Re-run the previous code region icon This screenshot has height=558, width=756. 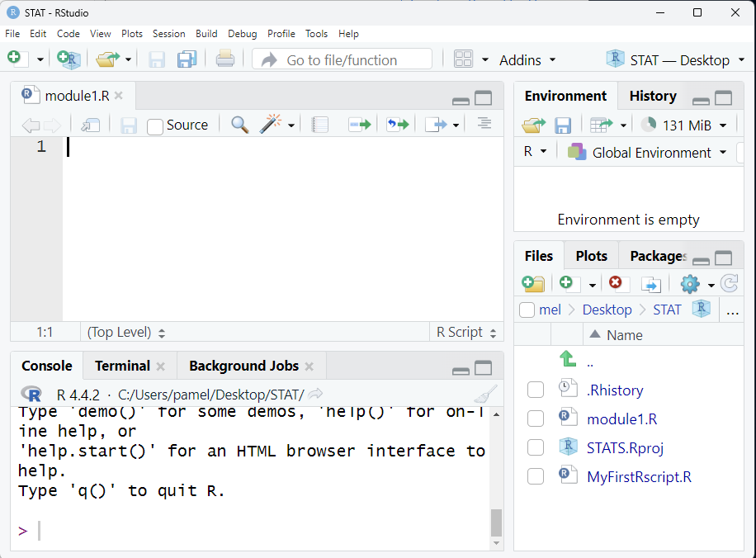coord(398,125)
